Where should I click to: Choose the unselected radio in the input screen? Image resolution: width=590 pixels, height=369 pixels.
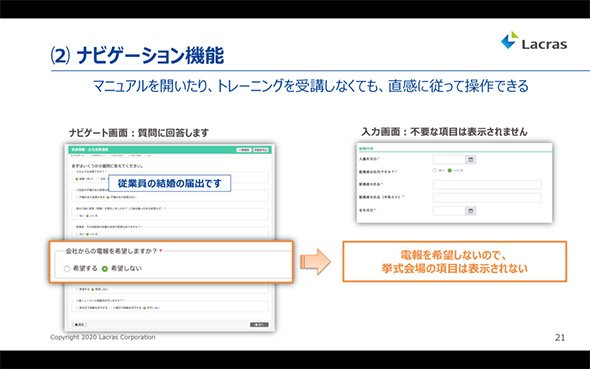point(435,170)
